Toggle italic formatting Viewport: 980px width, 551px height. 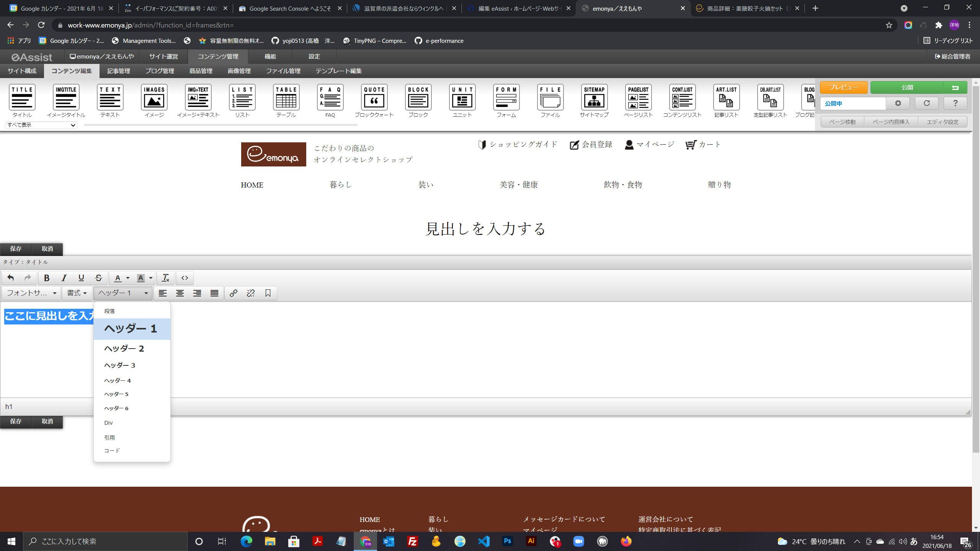click(x=64, y=278)
